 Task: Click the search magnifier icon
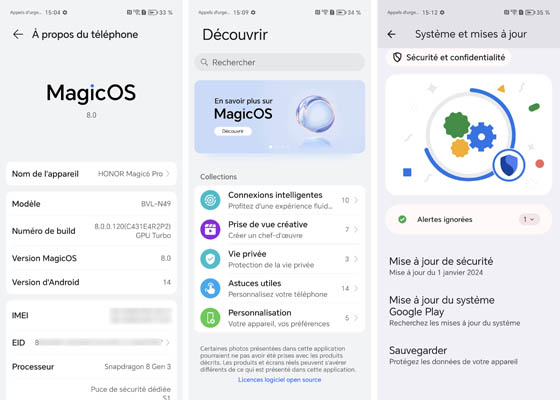(x=204, y=62)
